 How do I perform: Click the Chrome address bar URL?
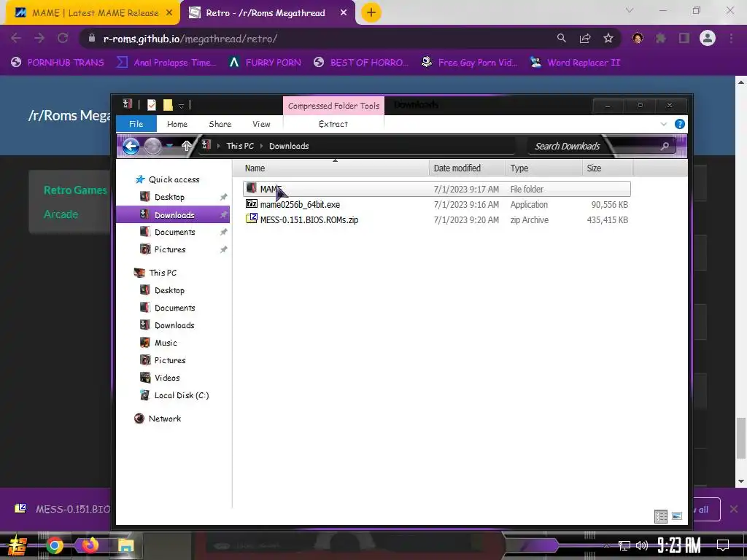coord(190,39)
